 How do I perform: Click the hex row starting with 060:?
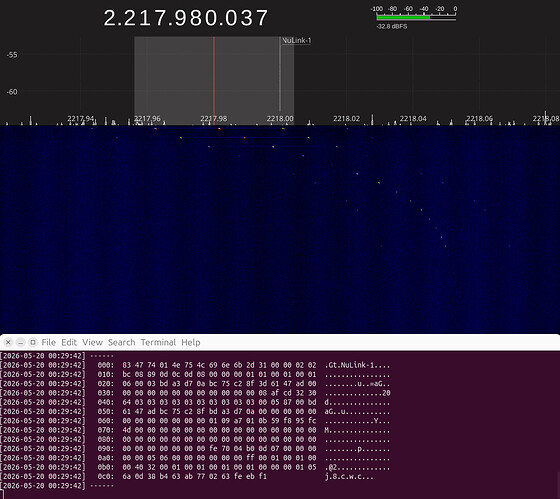pyautogui.click(x=195, y=421)
